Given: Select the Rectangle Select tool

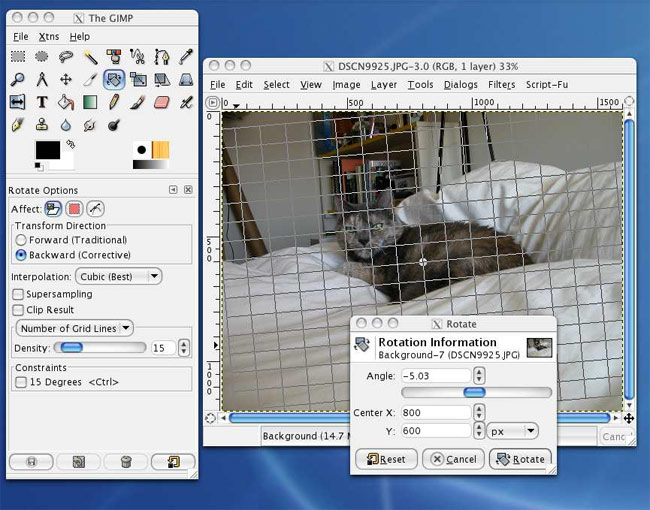Looking at the screenshot, I should [x=18, y=57].
